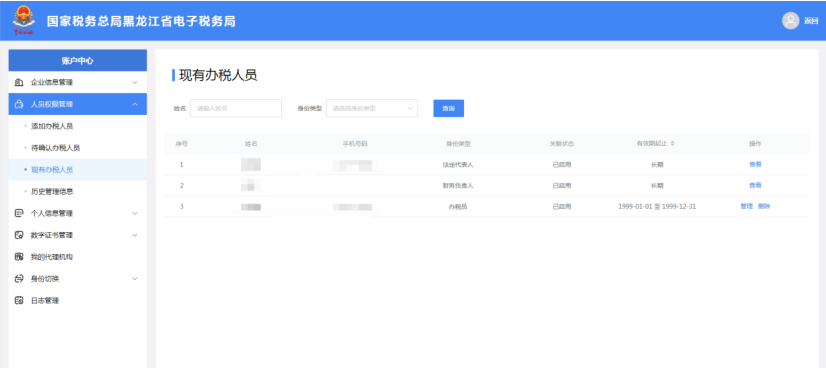
Task: Click 删除 for the 办税员 row
Action: pyautogui.click(x=764, y=206)
